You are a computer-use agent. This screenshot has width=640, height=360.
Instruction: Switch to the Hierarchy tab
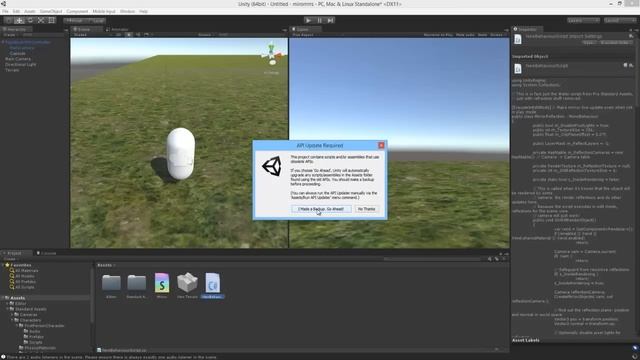[x=16, y=29]
